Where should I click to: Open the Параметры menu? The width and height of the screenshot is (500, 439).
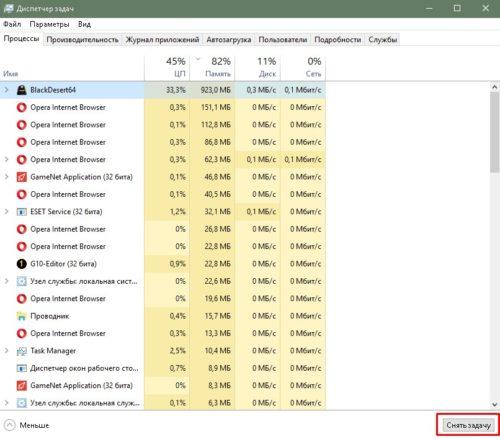click(49, 24)
